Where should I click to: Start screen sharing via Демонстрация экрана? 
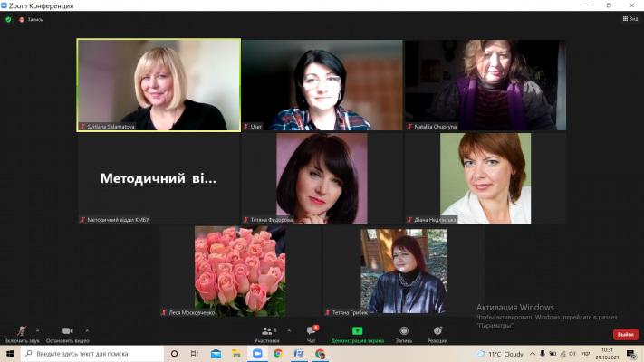click(x=357, y=333)
